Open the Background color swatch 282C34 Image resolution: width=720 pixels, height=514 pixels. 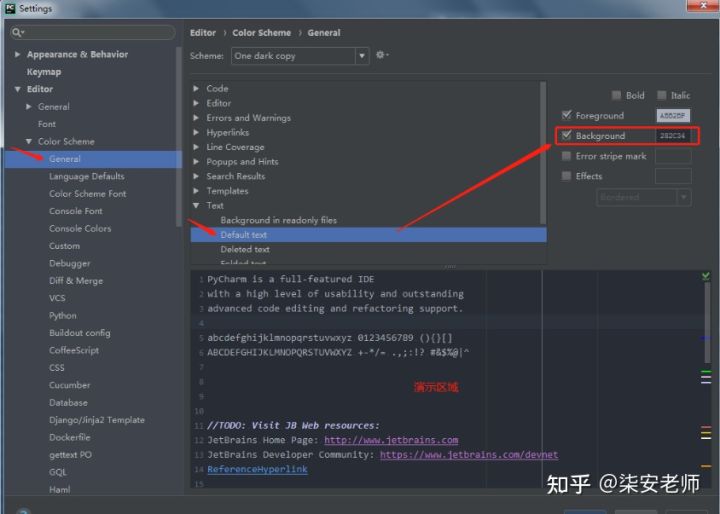point(672,136)
